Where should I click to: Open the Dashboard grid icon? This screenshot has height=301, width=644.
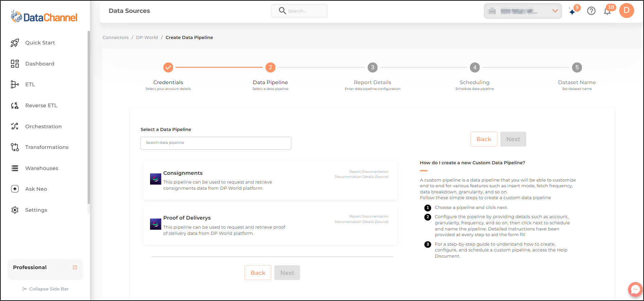(15, 64)
